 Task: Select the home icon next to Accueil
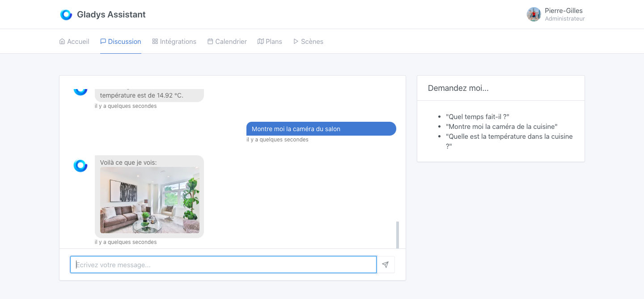[x=62, y=41]
